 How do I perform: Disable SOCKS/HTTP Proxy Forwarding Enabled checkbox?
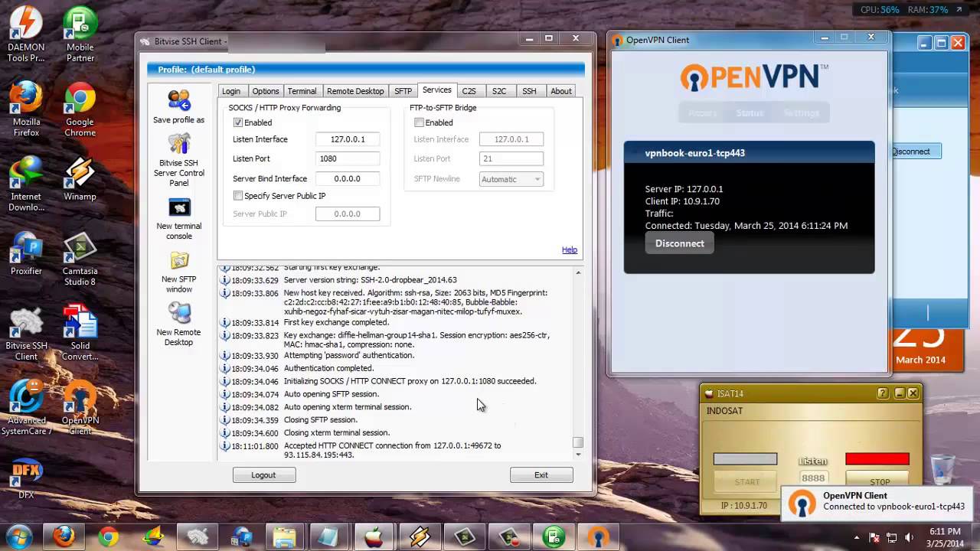tap(238, 122)
